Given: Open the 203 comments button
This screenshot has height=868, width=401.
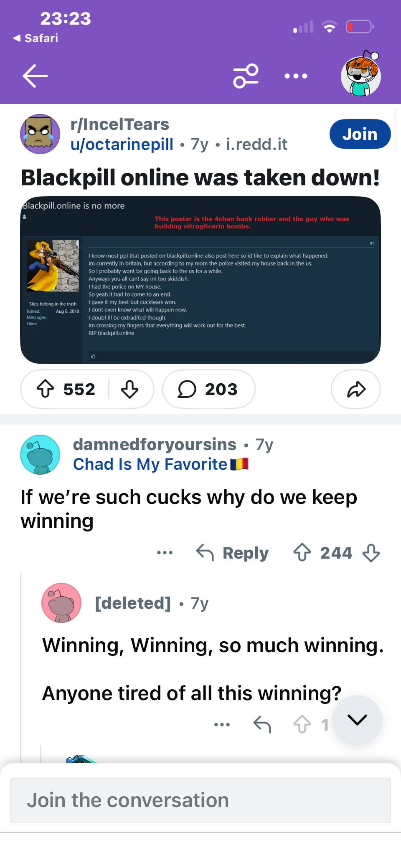Looking at the screenshot, I should (208, 389).
